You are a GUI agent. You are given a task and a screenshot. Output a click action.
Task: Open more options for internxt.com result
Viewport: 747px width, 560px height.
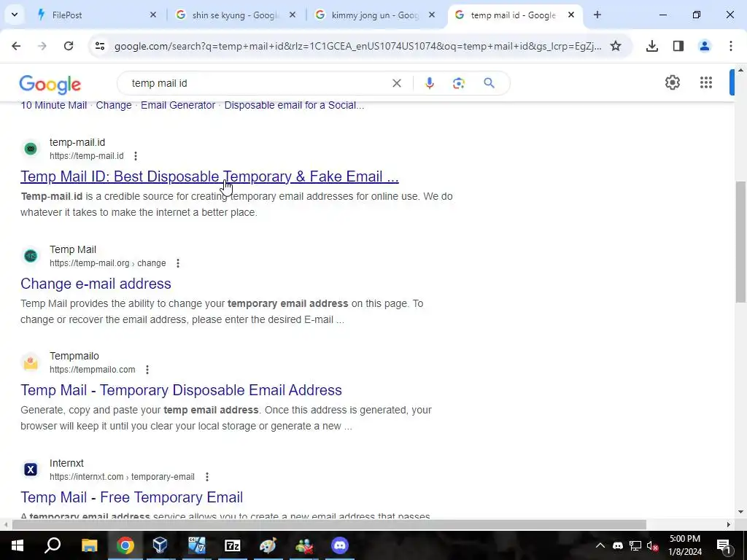(x=206, y=477)
